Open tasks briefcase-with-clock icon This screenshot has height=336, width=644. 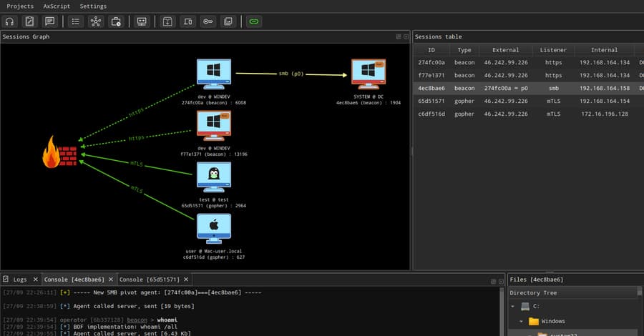(x=115, y=21)
